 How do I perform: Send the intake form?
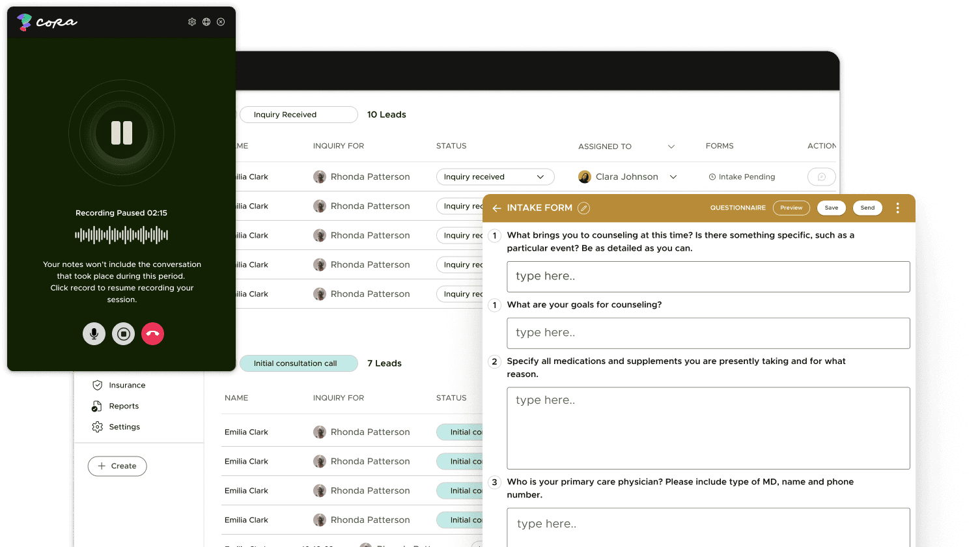[867, 208]
